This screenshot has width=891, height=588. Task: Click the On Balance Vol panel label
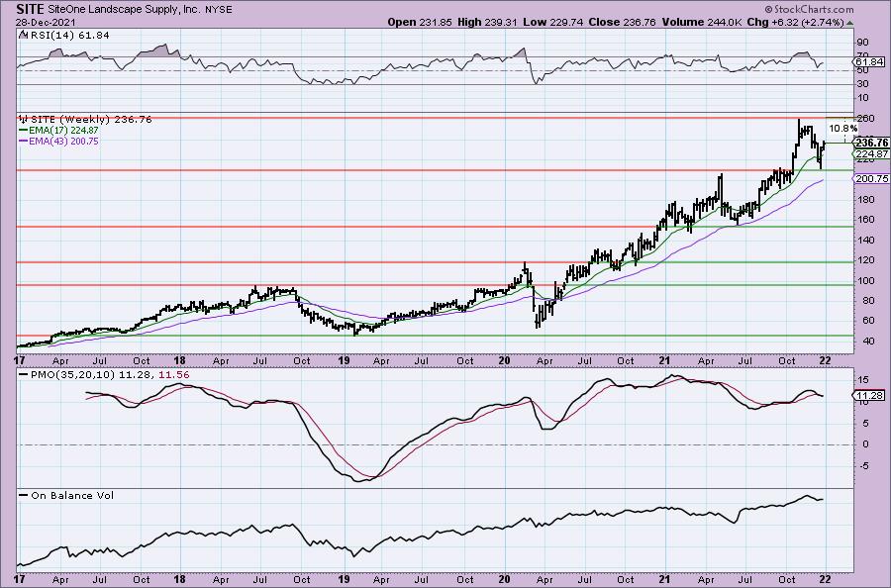tap(72, 495)
